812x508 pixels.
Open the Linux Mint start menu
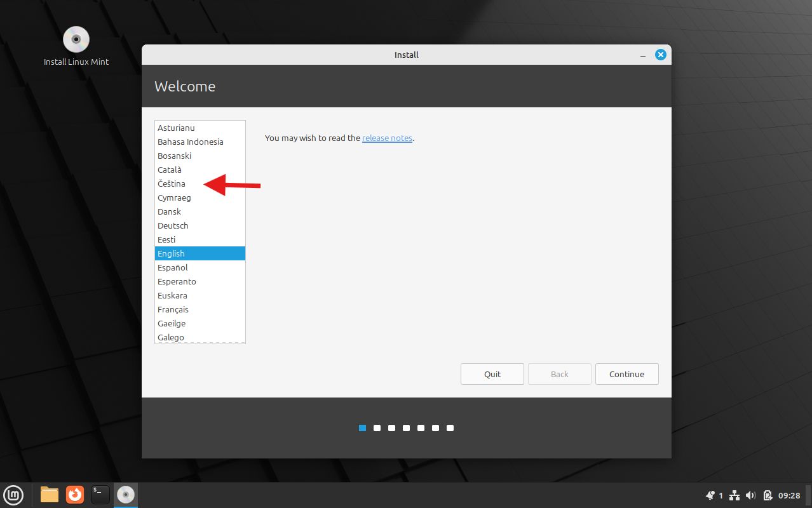pos(13,494)
